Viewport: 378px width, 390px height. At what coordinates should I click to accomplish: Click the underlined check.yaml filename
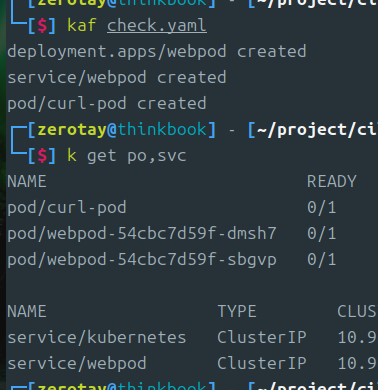click(157, 26)
